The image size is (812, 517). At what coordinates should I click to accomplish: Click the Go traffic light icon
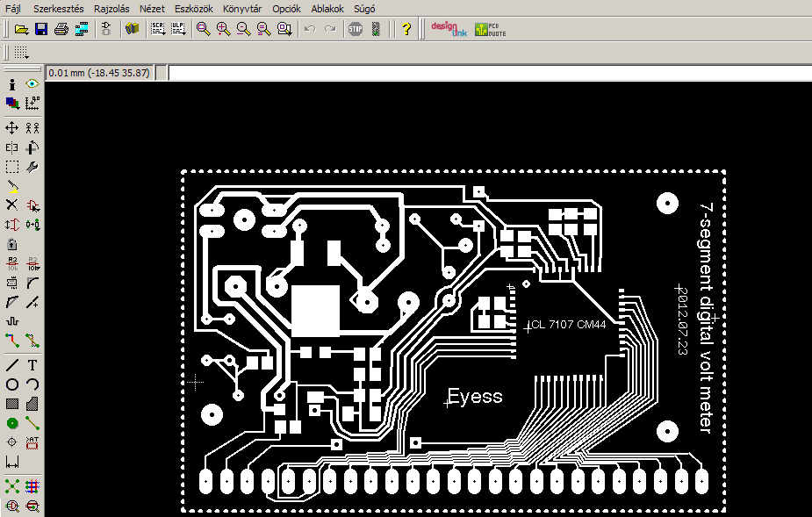click(x=376, y=29)
